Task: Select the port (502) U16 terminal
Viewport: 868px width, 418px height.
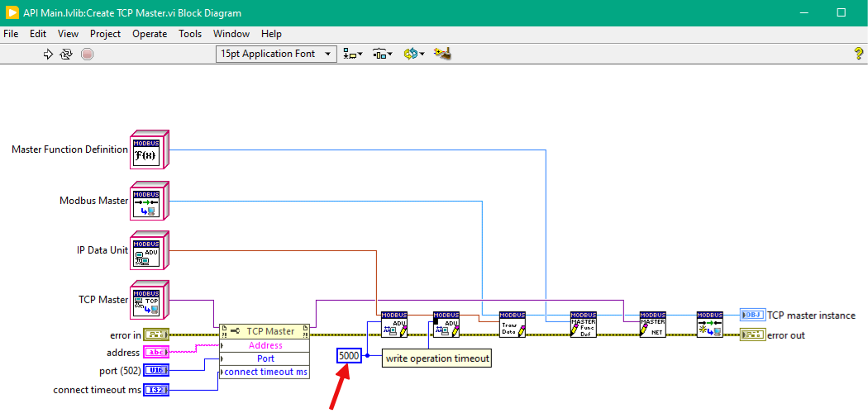Action: 157,370
